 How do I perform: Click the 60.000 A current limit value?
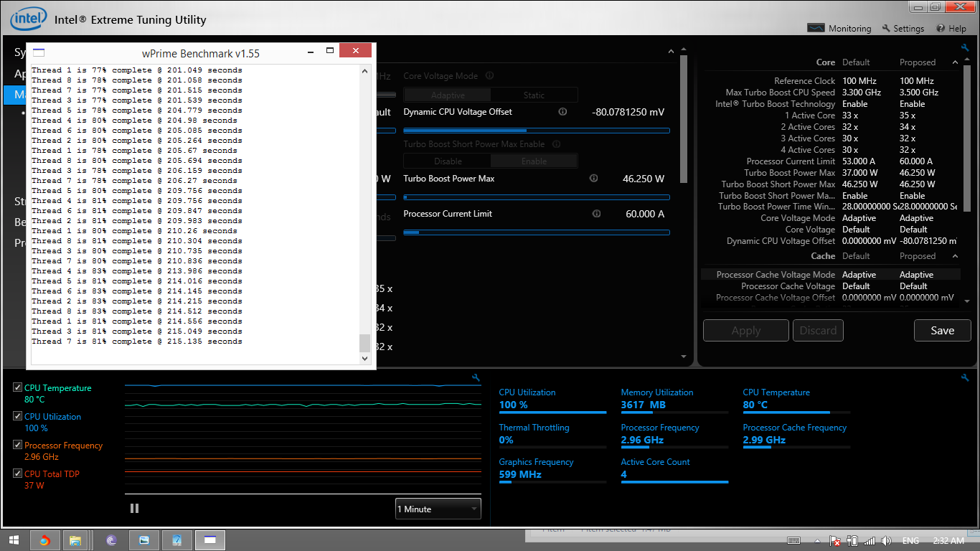pyautogui.click(x=644, y=214)
